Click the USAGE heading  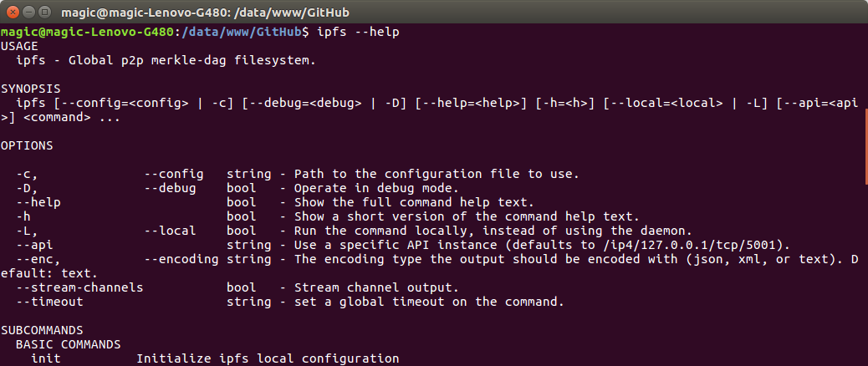[19, 46]
